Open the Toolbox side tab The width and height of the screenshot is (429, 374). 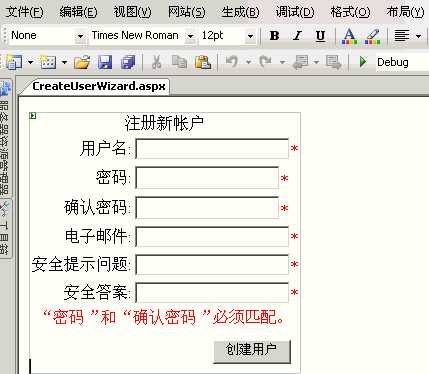pyautogui.click(x=5, y=228)
